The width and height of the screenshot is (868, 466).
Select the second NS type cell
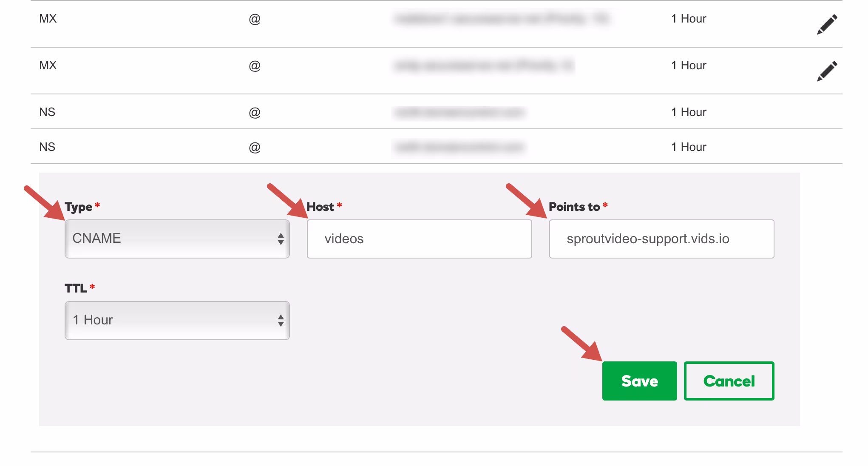coord(47,147)
